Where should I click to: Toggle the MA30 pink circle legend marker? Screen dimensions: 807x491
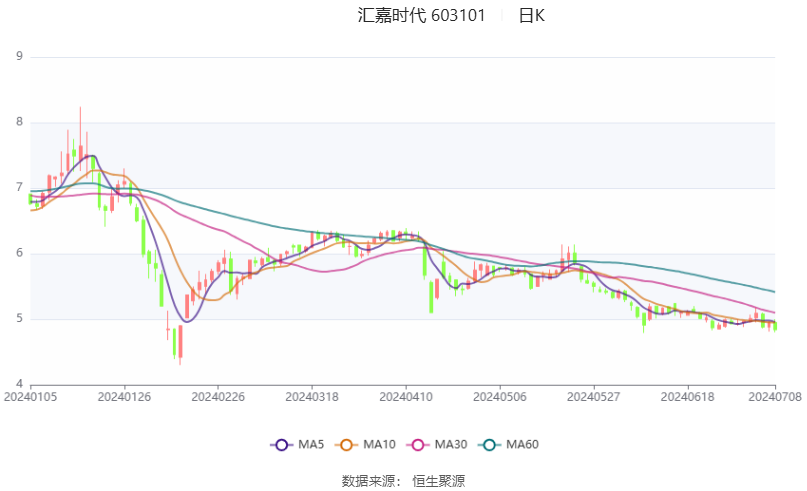(x=418, y=445)
